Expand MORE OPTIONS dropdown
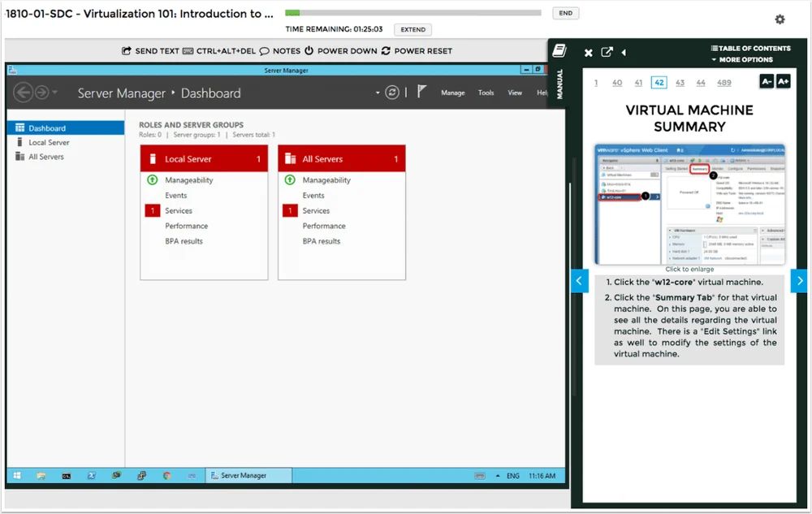 point(742,59)
